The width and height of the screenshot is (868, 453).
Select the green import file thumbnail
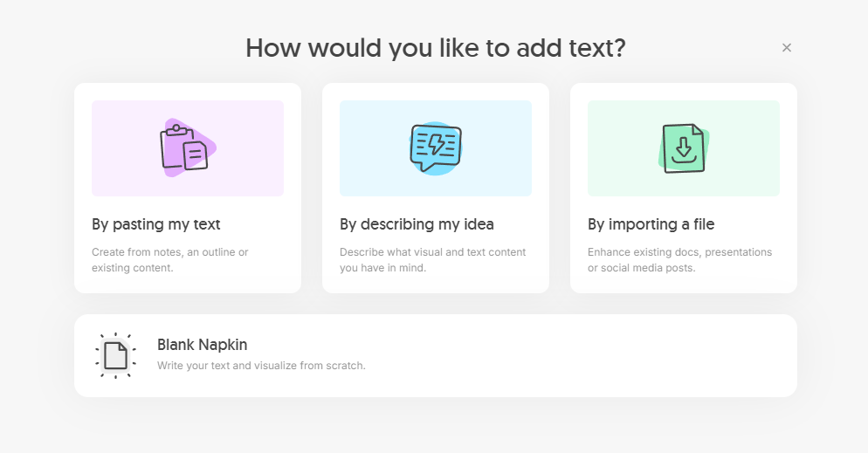[684, 148]
